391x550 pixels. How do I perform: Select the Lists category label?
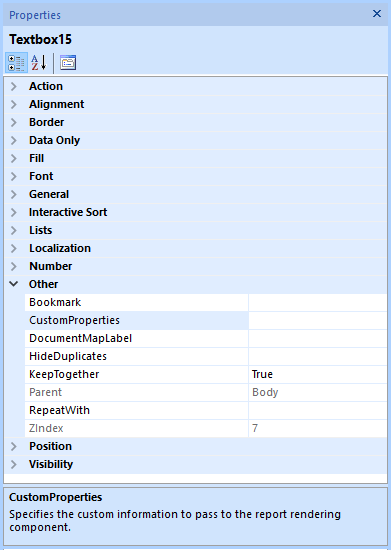41,230
